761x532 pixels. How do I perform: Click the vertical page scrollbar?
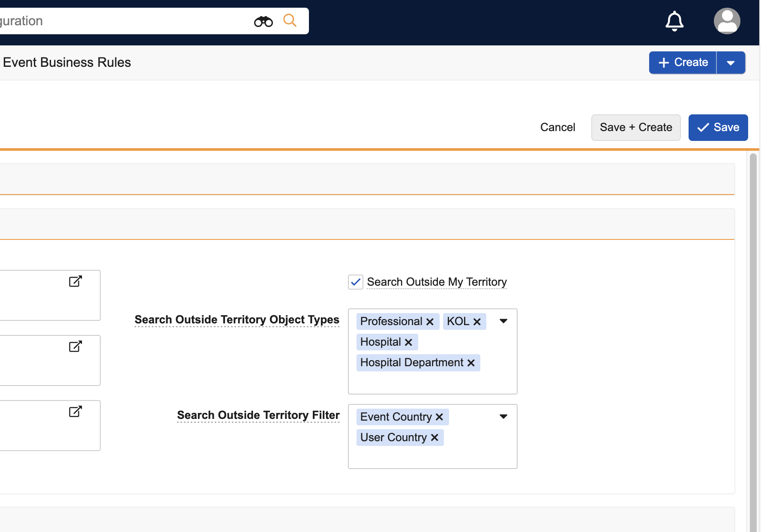[x=753, y=343]
